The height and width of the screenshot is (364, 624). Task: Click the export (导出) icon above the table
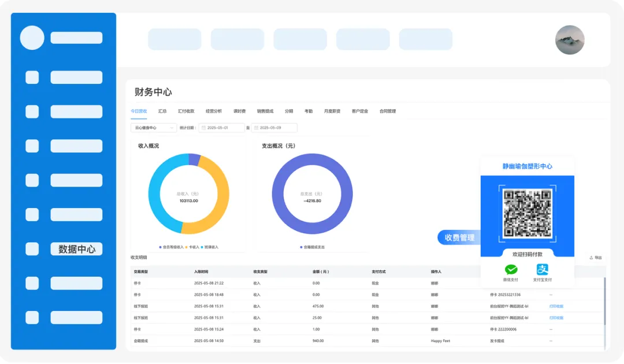[592, 258]
